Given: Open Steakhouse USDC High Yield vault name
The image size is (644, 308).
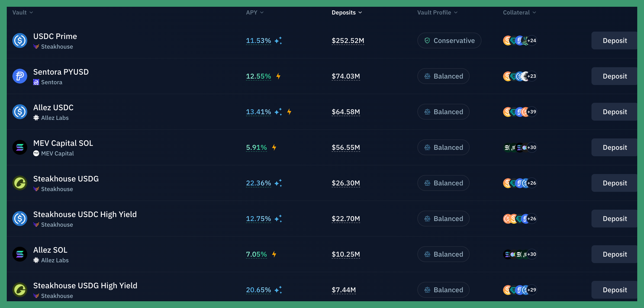Looking at the screenshot, I should point(85,214).
